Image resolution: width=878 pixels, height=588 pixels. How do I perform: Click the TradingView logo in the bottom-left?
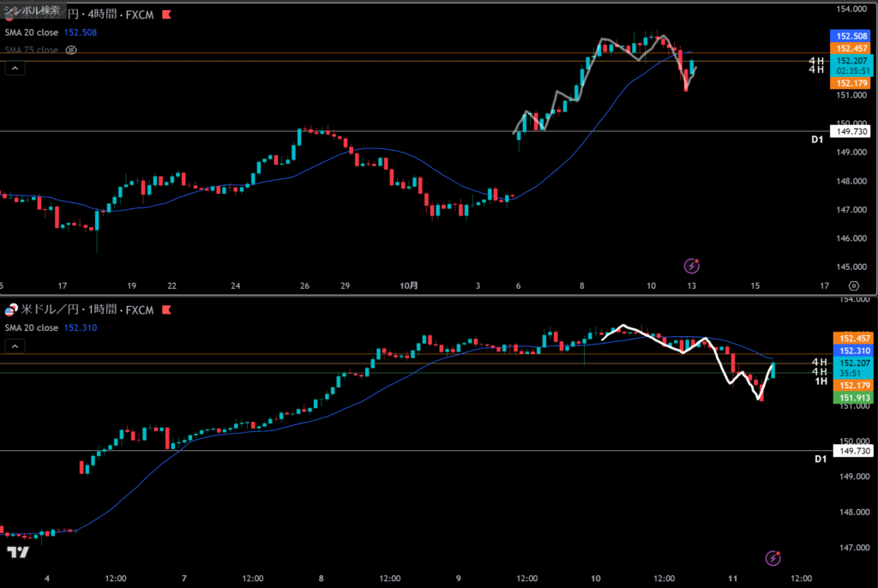[x=18, y=553]
